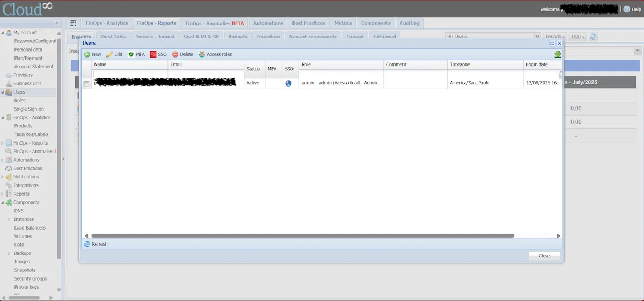Expand the Automations tree node
Screen dimensions: 644x301
[x=2, y=160]
